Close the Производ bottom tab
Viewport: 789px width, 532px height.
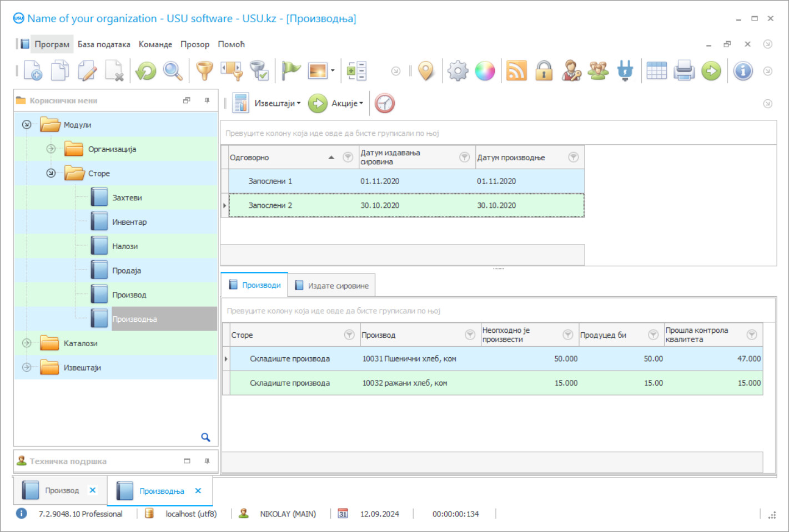[93, 490]
